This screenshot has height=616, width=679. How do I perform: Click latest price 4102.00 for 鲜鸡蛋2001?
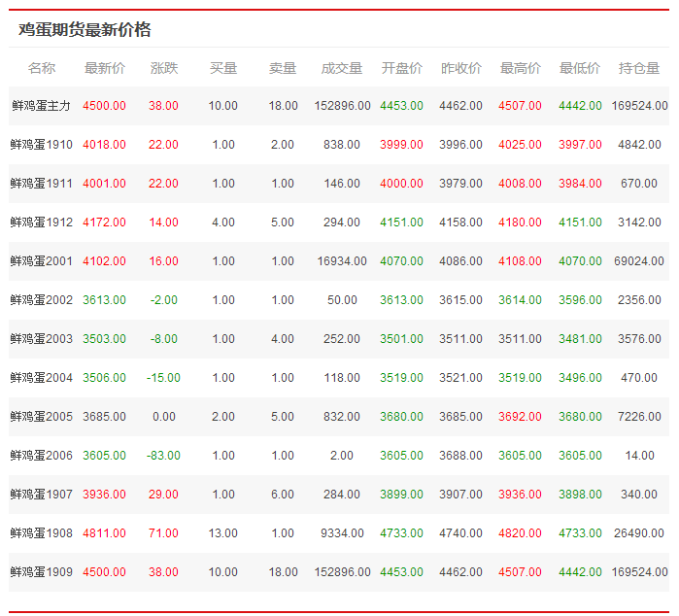[x=104, y=261]
